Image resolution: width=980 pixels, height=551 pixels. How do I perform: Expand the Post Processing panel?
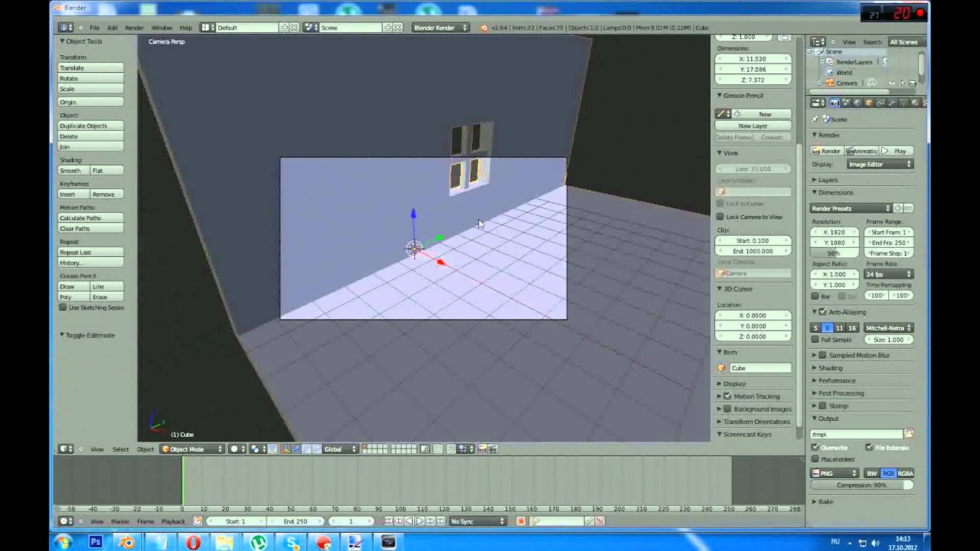point(840,393)
